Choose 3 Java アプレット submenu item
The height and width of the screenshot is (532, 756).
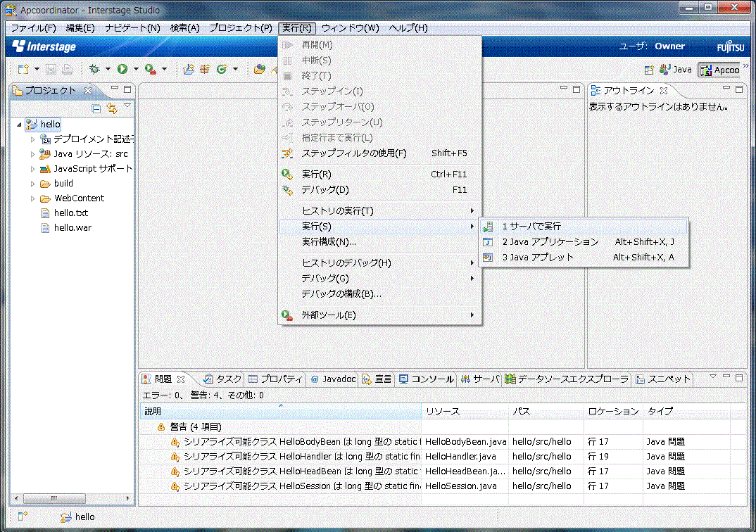584,258
